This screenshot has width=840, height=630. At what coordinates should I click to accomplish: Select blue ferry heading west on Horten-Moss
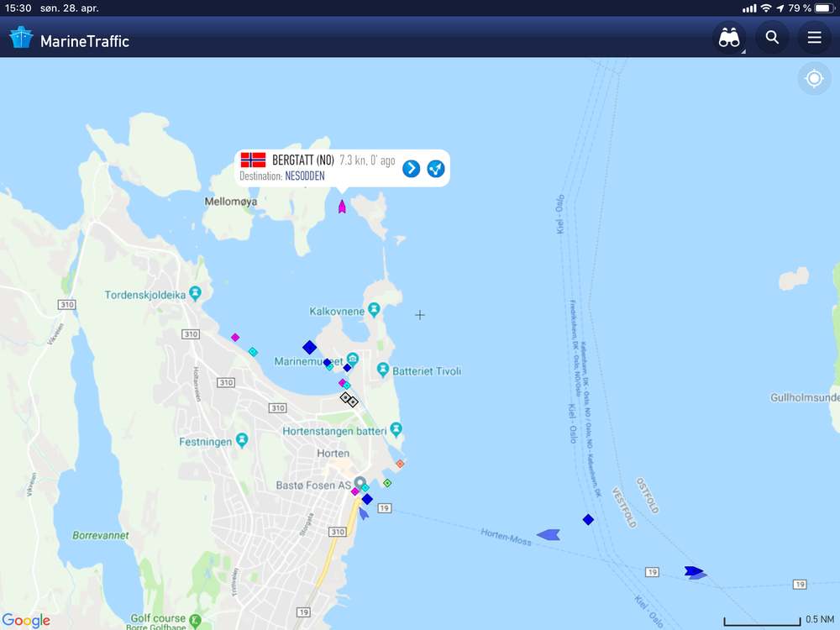(x=549, y=534)
